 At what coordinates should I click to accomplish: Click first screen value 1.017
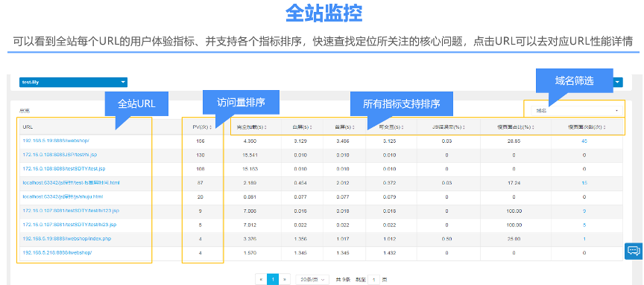(343, 239)
